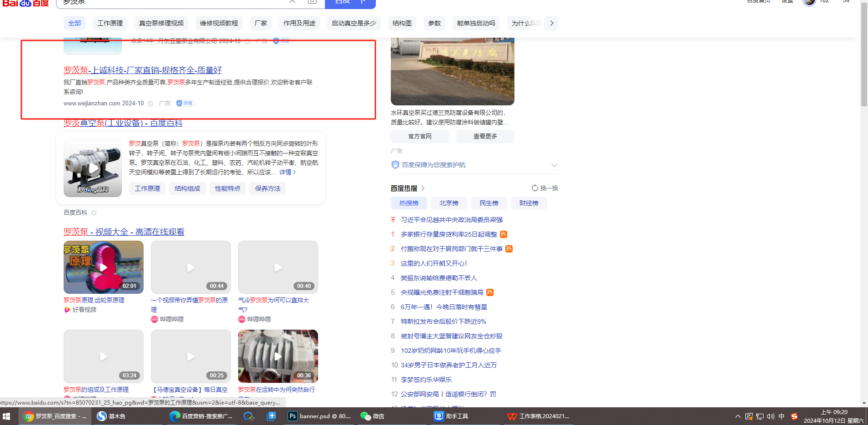Open ad link 罗茨泵-上诚科技-厂家直销

[143, 70]
